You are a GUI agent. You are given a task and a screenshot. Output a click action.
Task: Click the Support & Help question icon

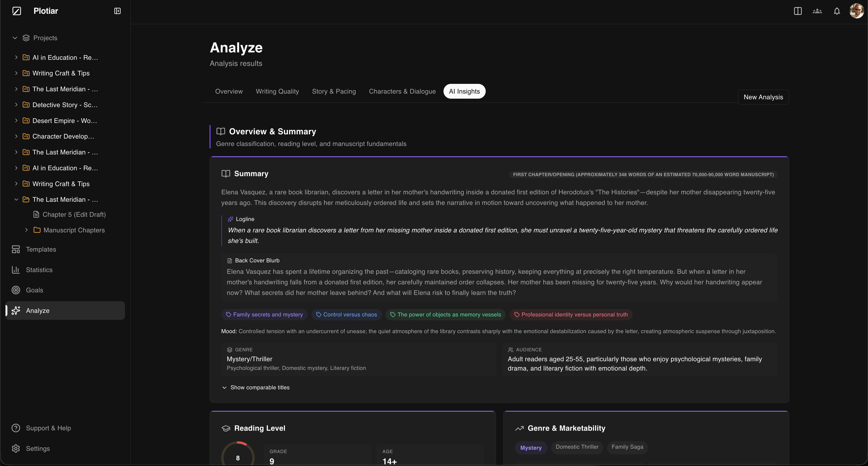[x=16, y=428]
